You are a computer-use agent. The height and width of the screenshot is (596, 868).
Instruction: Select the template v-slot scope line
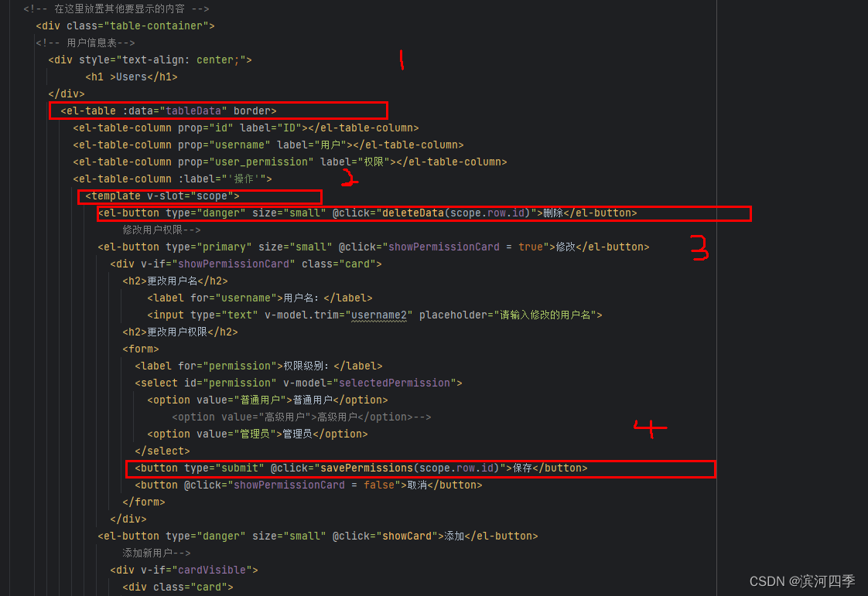(x=161, y=196)
